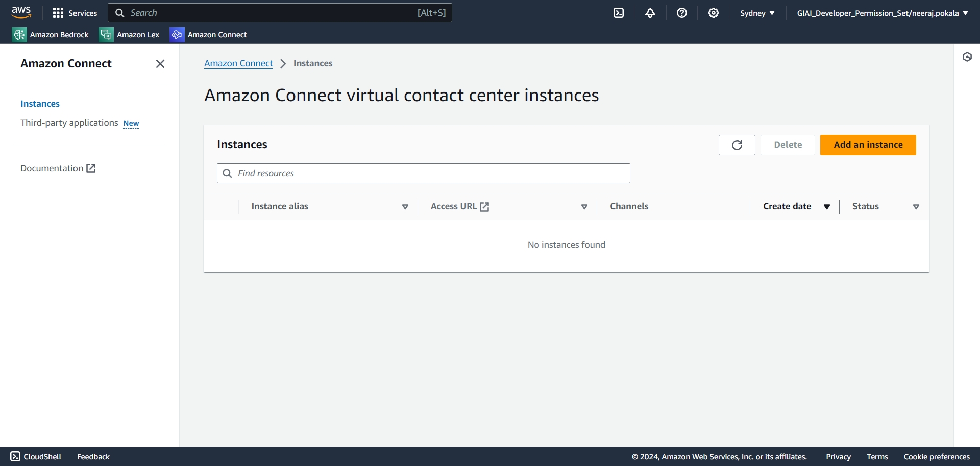
Task: Click the Instances breadcrumb text
Action: click(313, 63)
